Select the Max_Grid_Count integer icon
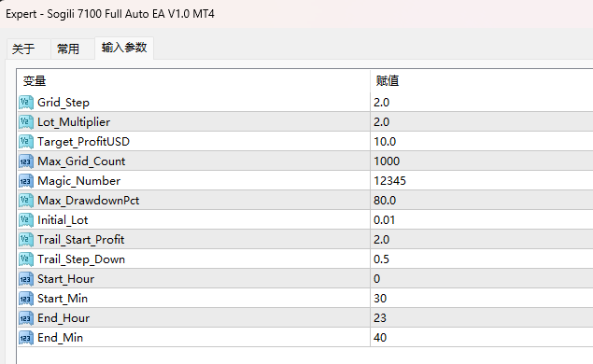The height and width of the screenshot is (364, 593). tap(26, 161)
